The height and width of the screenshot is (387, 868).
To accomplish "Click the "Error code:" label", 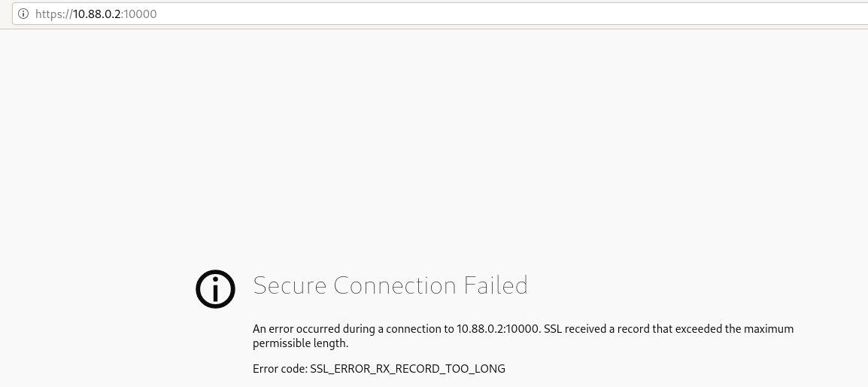I will point(280,369).
